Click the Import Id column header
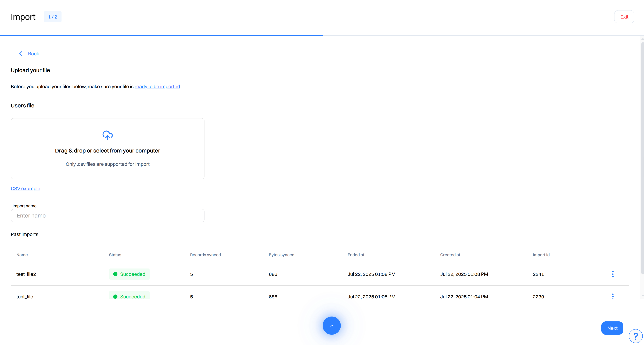The image size is (644, 345). 541,255
